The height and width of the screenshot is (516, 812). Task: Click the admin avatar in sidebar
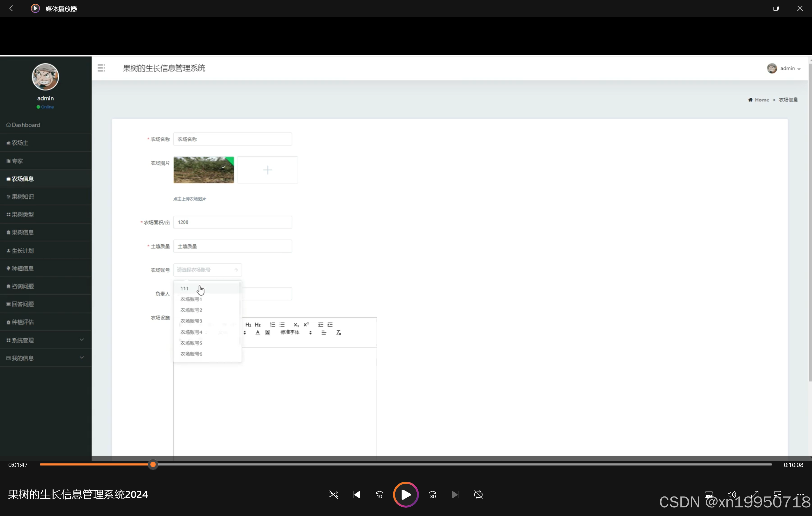tap(45, 77)
